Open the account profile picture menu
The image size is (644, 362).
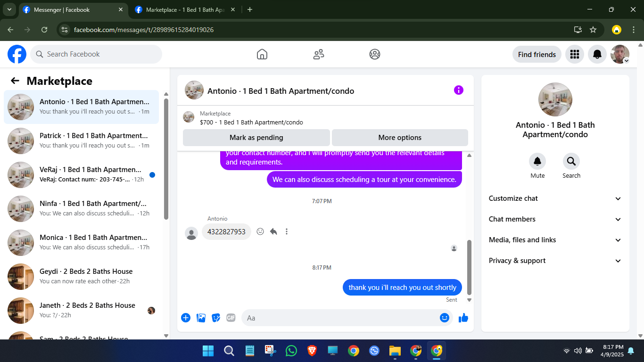click(620, 54)
